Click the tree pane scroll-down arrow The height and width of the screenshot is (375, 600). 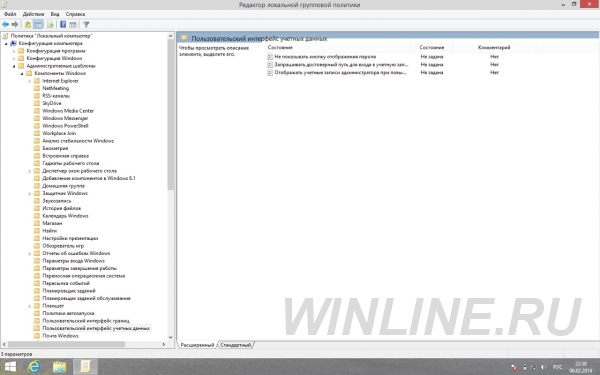[x=171, y=337]
